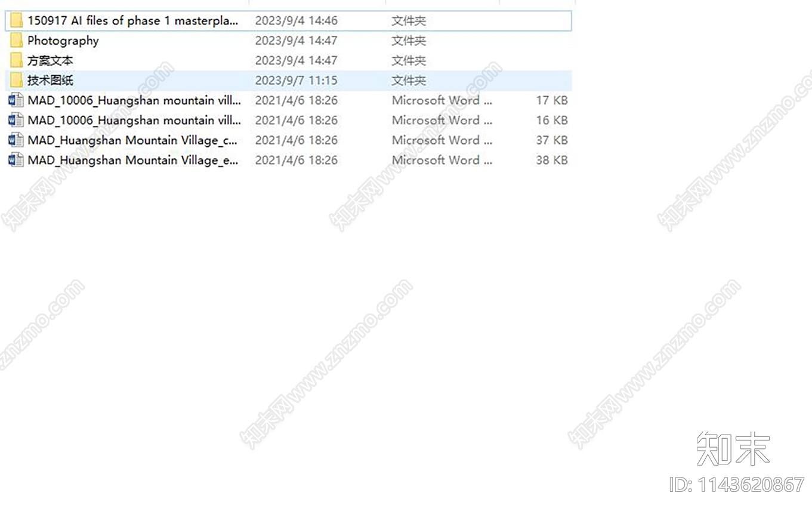
Task: Select 'MAD_Huangshan Mountain Village_e...' file name
Action: click(x=133, y=160)
